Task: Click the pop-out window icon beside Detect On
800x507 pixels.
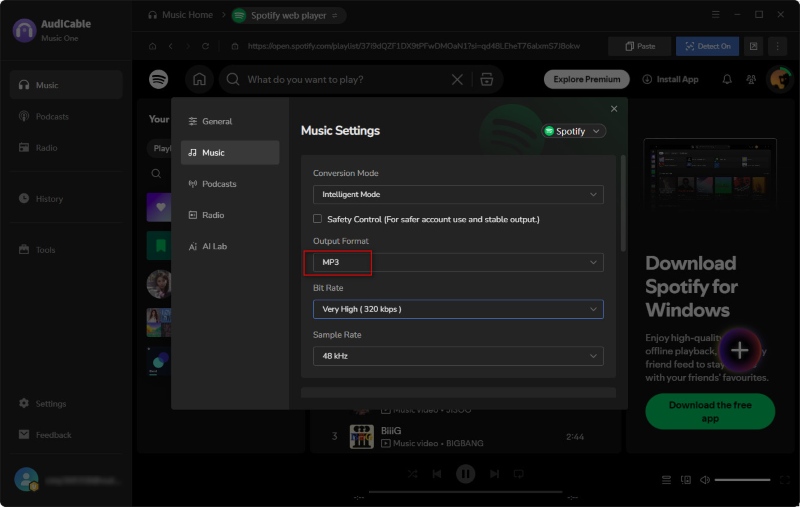Action: pos(754,46)
